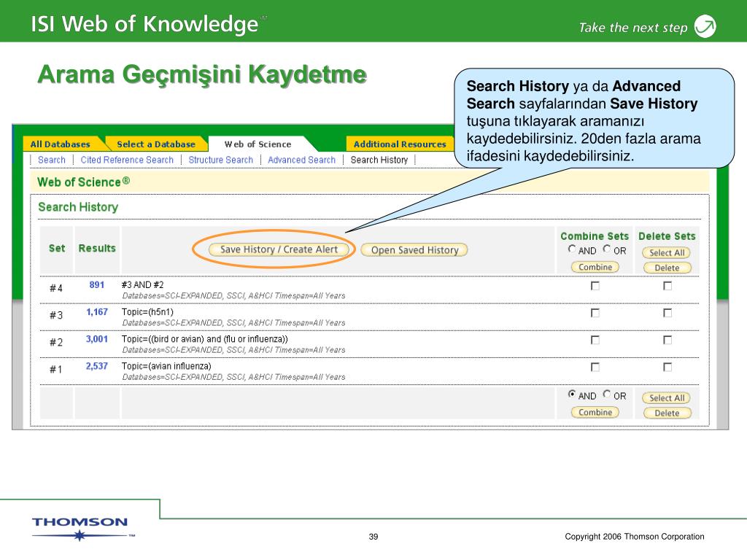Viewport: 747px width, 560px height.
Task: Tick the Delete Sets box for set #1
Action: (667, 367)
